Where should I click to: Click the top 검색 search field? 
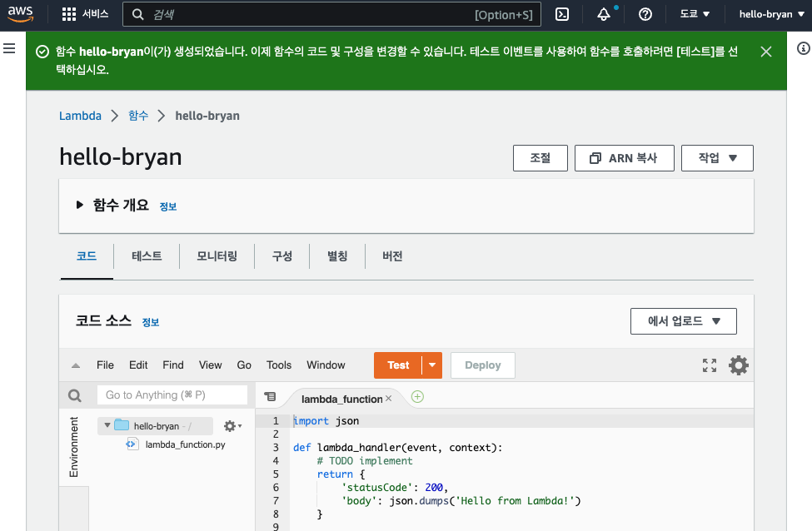point(331,14)
